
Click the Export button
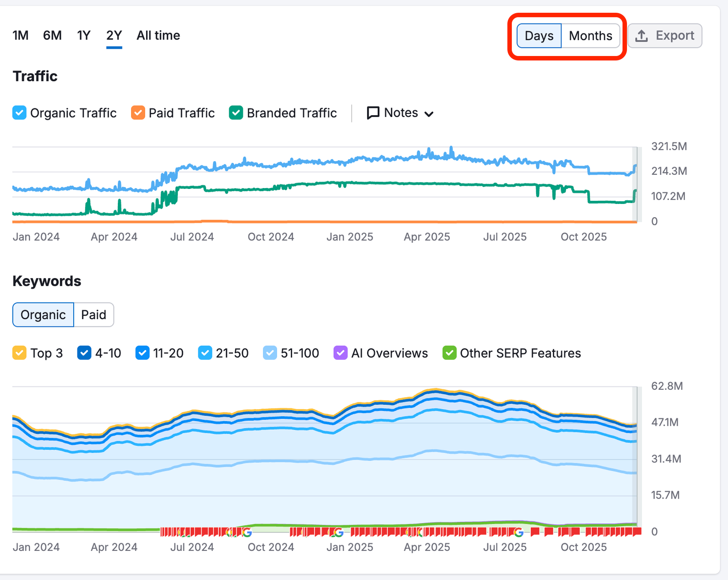point(665,36)
